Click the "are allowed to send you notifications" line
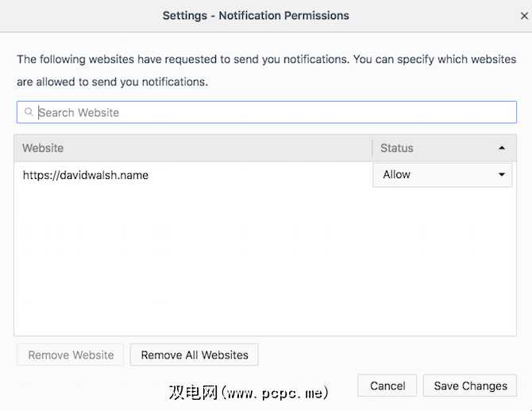This screenshot has width=532, height=411. [111, 81]
